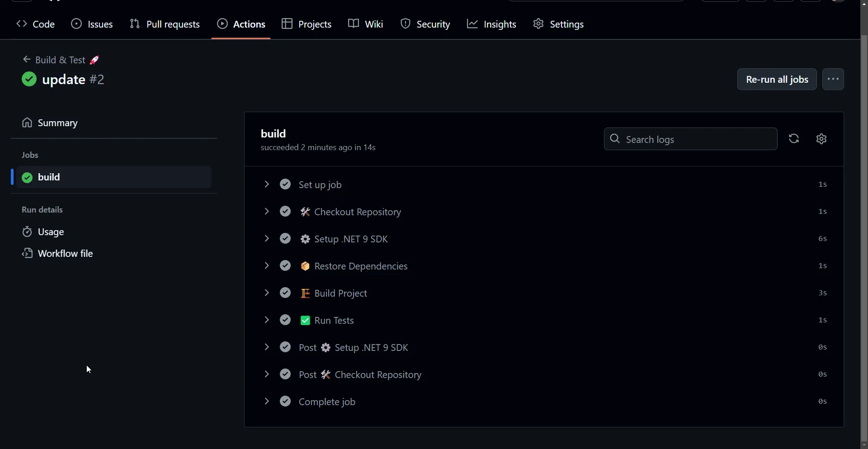Click the page vertical scrollbar
Screen dimensions: 868x449
[x=864, y=226]
